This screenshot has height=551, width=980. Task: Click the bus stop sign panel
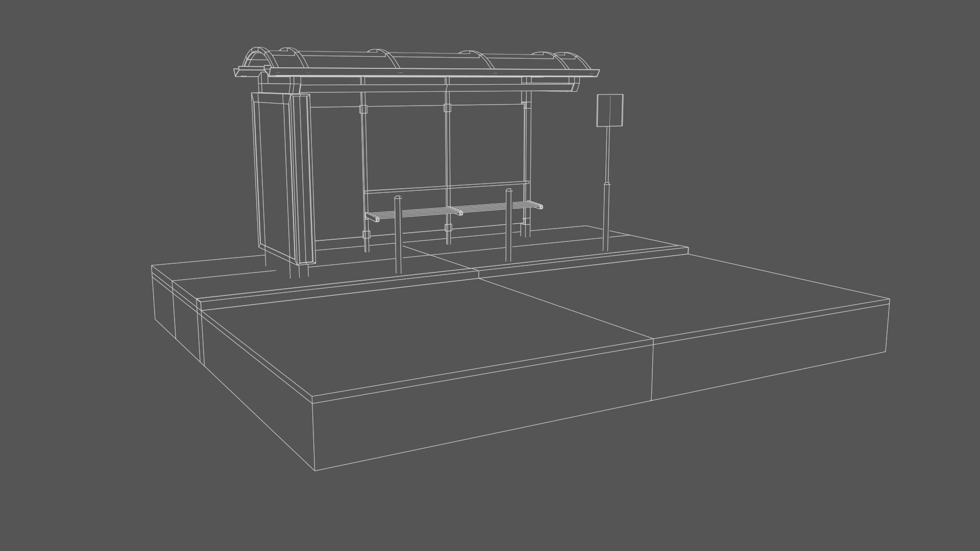pyautogui.click(x=610, y=110)
